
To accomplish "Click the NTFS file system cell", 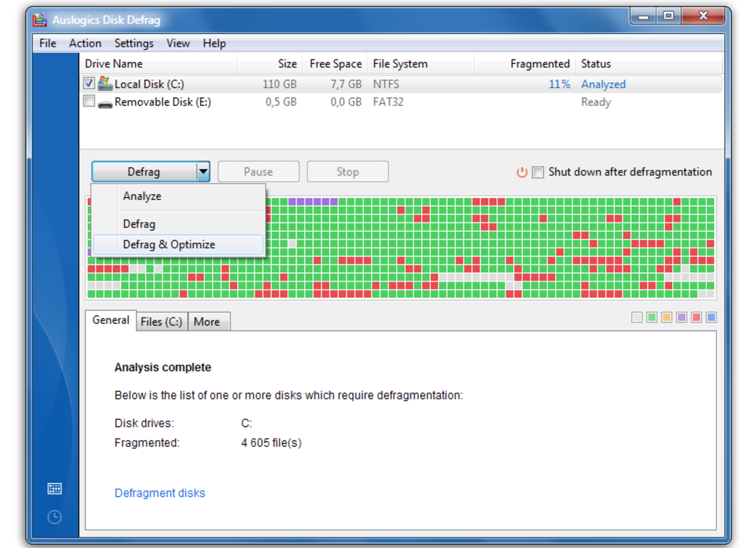I will [x=386, y=85].
